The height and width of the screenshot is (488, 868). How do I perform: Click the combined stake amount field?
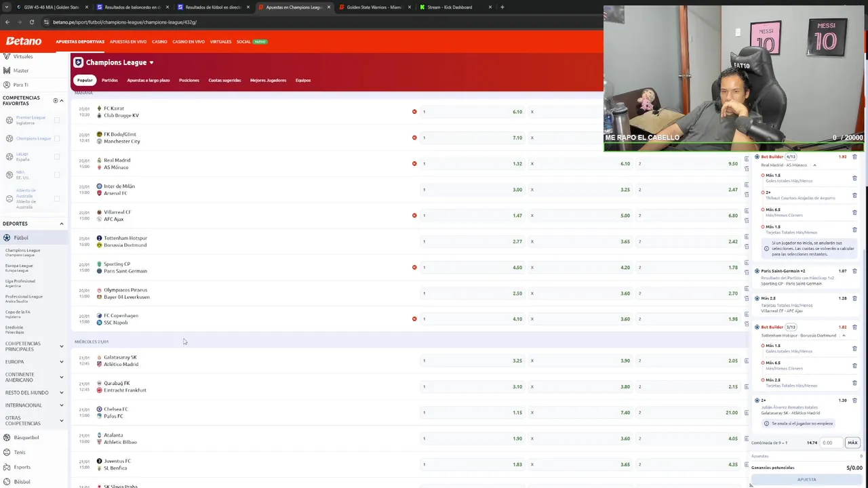point(831,443)
